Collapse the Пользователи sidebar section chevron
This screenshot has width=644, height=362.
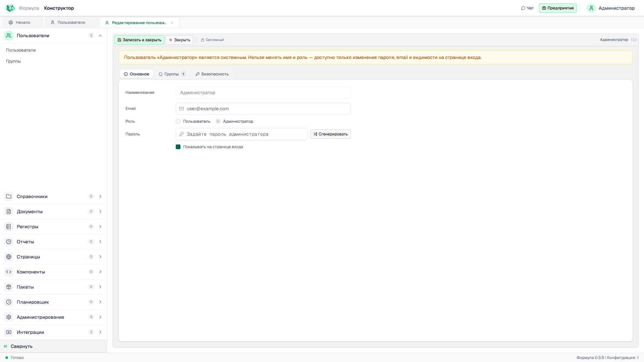tap(100, 36)
